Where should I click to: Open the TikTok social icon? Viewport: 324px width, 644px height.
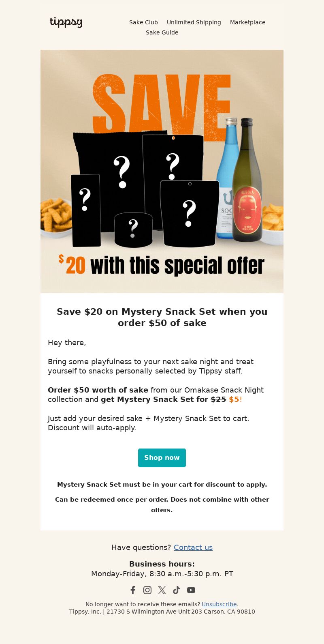click(x=177, y=590)
